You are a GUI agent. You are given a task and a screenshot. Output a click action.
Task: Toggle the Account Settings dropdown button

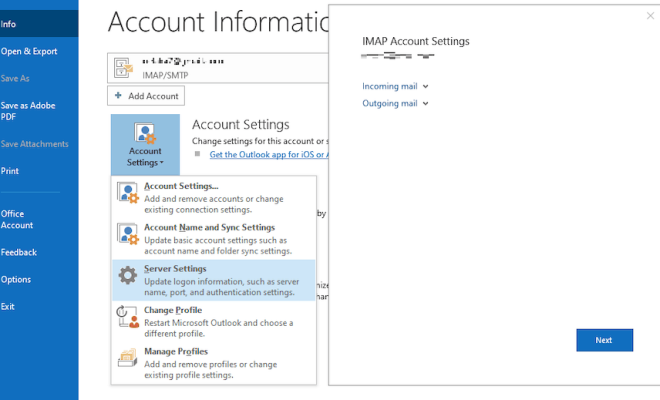pyautogui.click(x=145, y=144)
